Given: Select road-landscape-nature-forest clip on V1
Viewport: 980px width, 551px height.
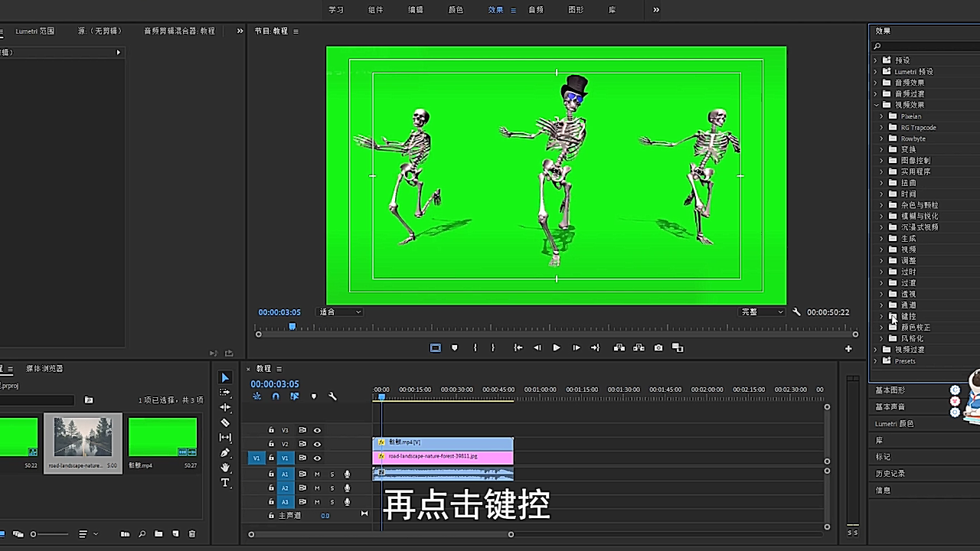Looking at the screenshot, I should point(443,457).
